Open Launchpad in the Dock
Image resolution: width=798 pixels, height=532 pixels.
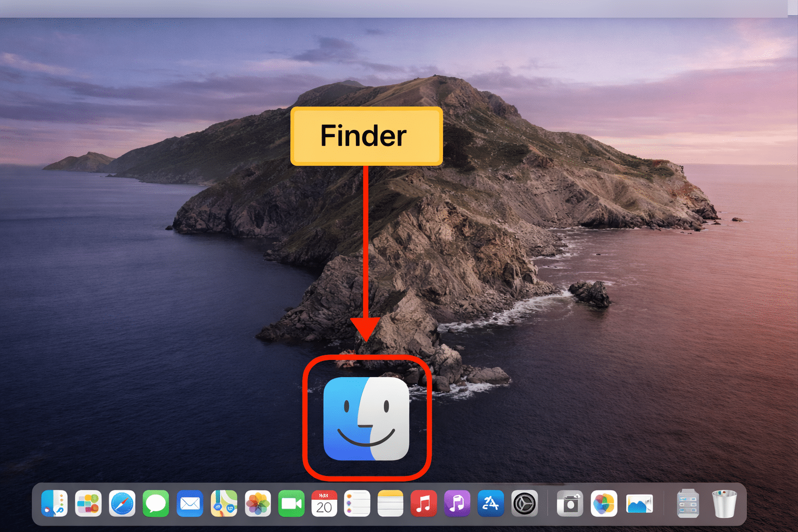click(x=88, y=503)
